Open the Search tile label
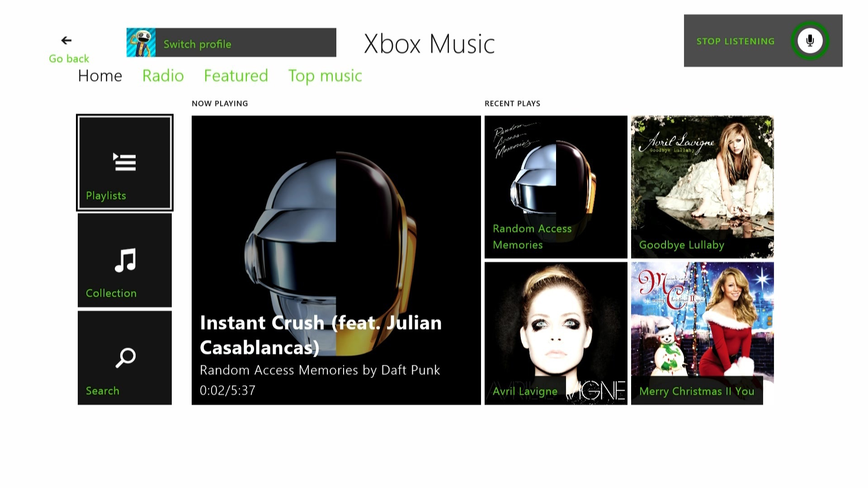Image resolution: width=868 pixels, height=488 pixels. 103,391
